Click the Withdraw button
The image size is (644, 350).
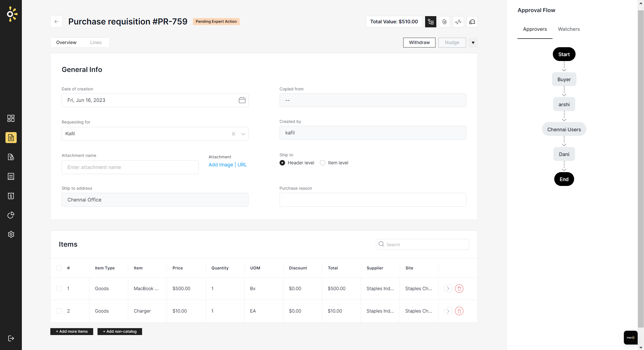(419, 42)
